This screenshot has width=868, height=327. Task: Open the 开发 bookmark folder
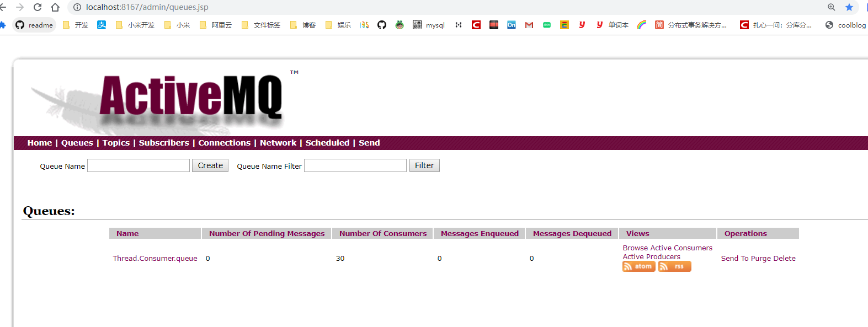tap(76, 25)
